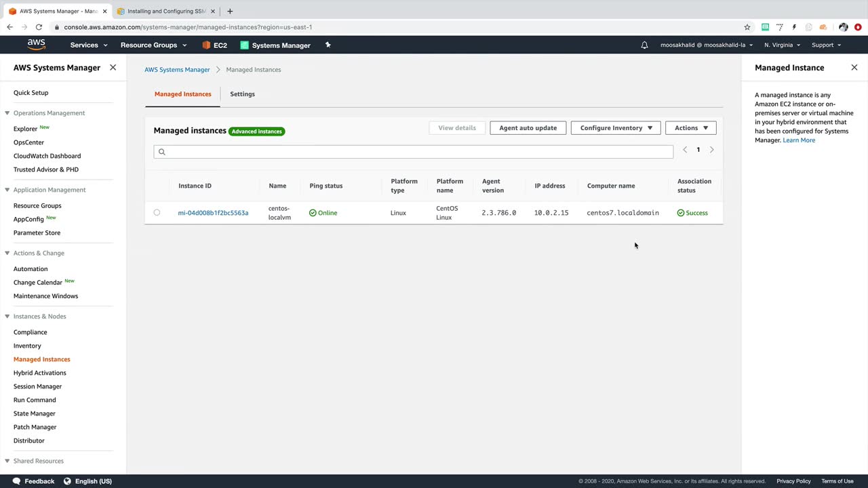Image resolution: width=868 pixels, height=488 pixels.
Task: Close the Managed Instance help panel
Action: click(x=854, y=68)
